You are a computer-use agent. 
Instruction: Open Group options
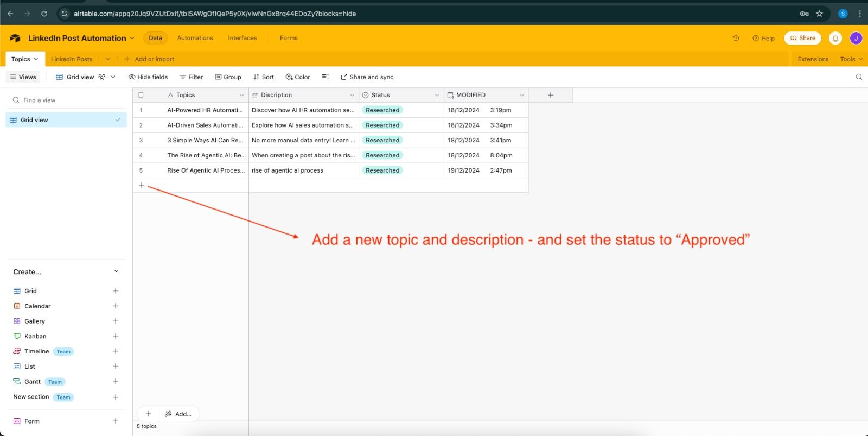(x=228, y=77)
